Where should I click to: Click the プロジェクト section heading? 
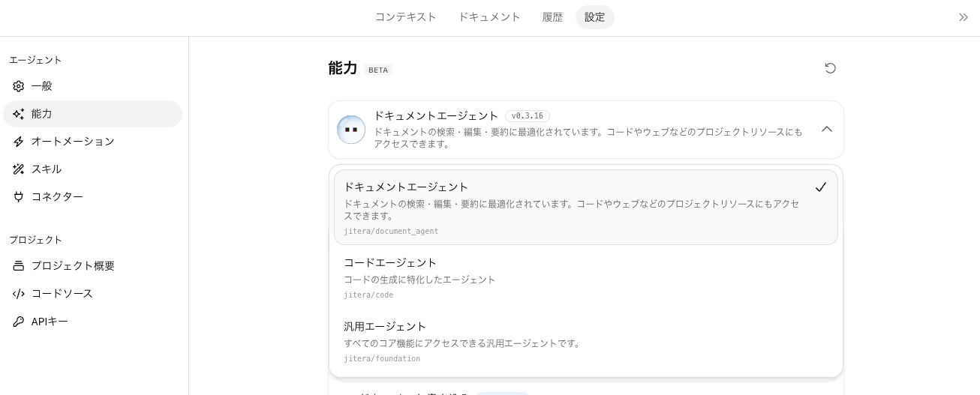click(x=35, y=240)
